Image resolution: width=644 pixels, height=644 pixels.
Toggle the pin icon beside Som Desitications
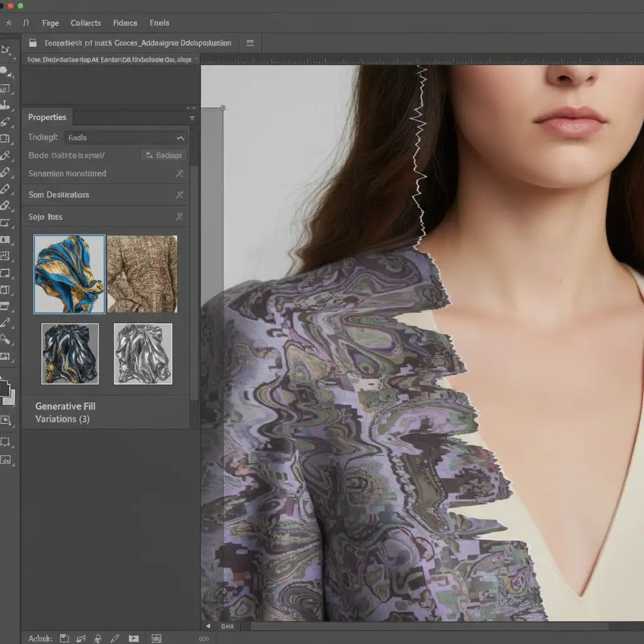(x=179, y=195)
